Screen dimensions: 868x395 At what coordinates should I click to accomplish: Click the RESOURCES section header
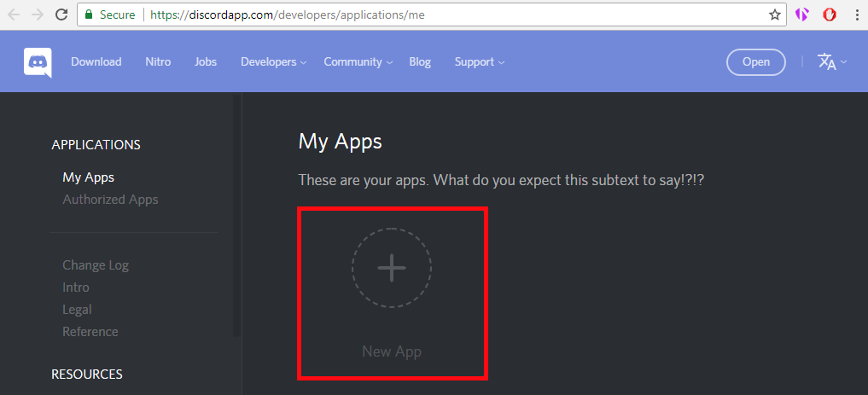click(87, 375)
